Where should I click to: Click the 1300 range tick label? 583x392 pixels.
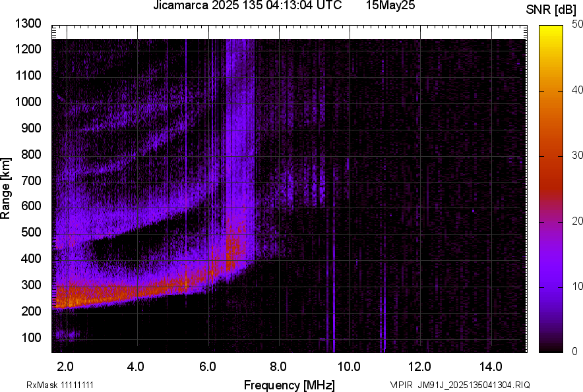[28, 24]
